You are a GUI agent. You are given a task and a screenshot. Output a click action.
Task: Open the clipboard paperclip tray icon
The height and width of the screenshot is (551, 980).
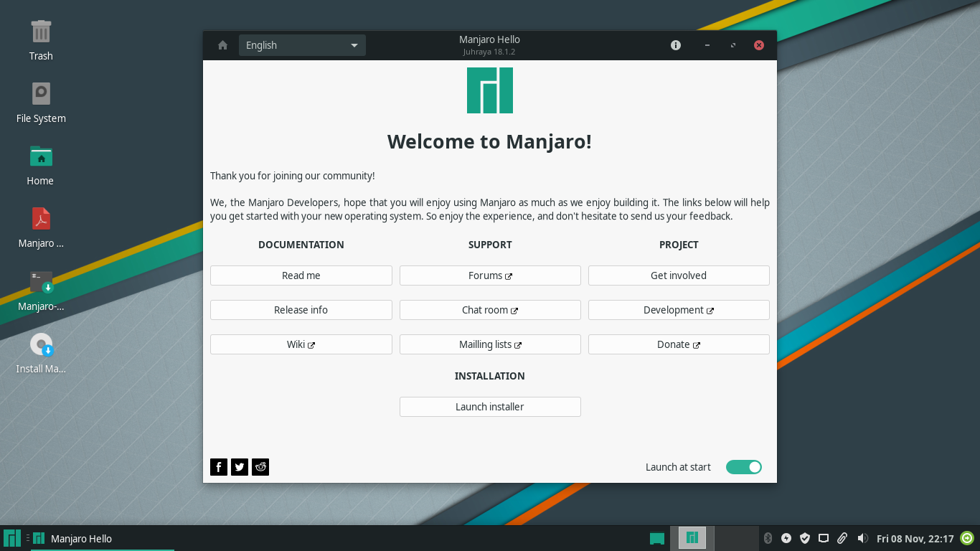pyautogui.click(x=842, y=538)
